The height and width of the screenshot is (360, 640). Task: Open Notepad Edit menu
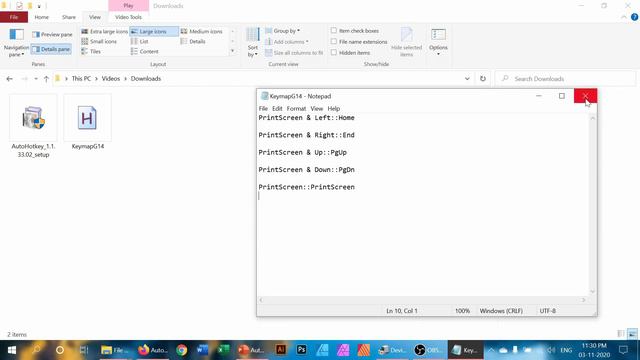[x=277, y=109]
